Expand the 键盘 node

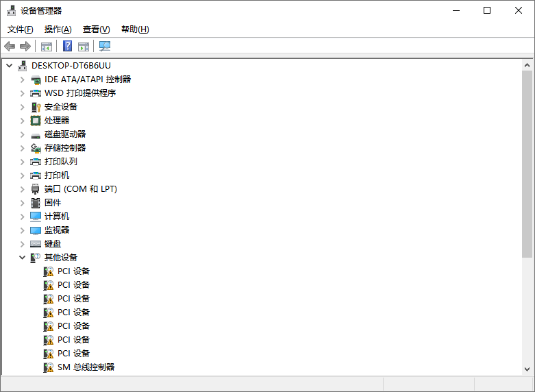(22, 244)
